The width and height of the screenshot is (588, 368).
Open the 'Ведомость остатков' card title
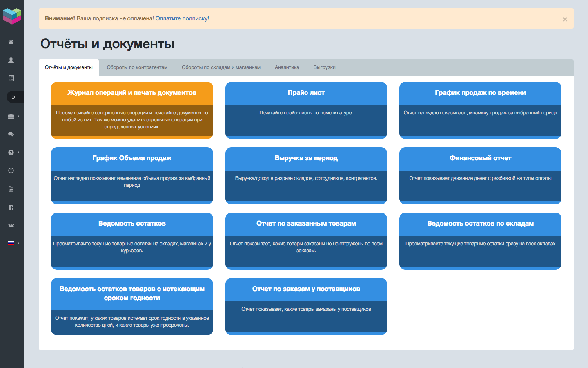tap(132, 224)
